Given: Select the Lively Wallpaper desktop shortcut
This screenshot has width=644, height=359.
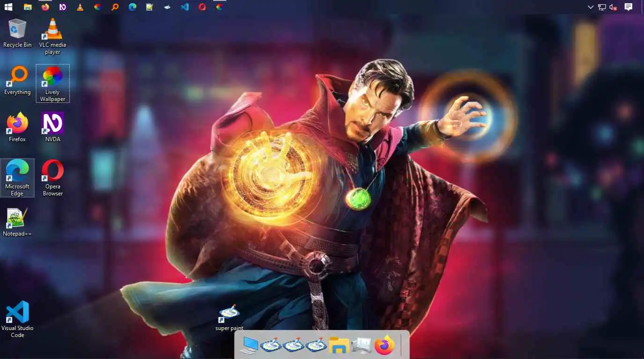Looking at the screenshot, I should coord(52,84).
